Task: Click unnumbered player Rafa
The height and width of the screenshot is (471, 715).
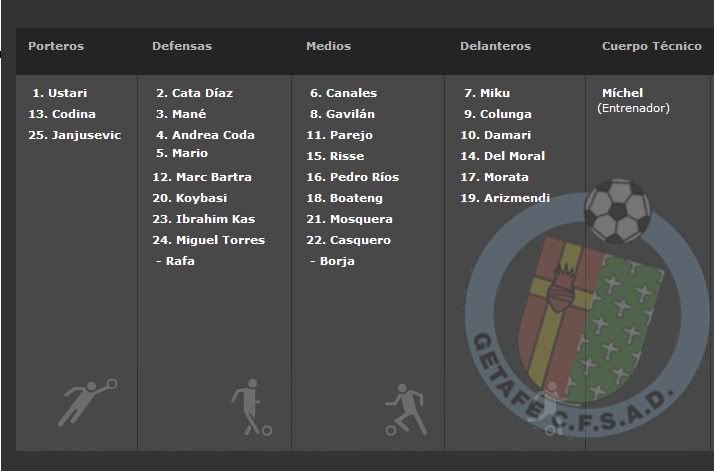Action: pyautogui.click(x=175, y=261)
